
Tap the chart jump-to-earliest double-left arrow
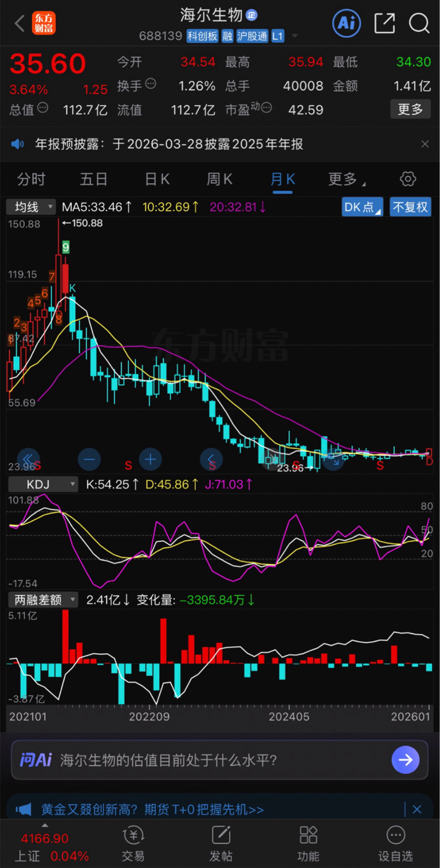pyautogui.click(x=29, y=459)
